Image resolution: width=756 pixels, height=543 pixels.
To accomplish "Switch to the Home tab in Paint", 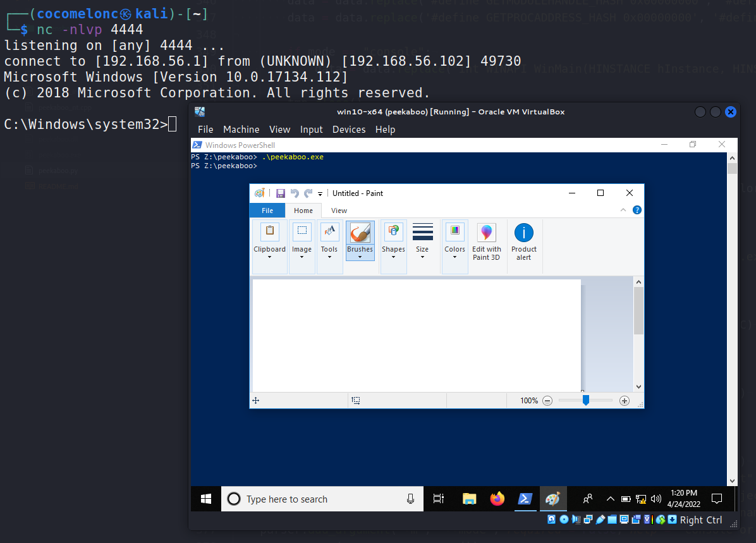I will tap(303, 210).
